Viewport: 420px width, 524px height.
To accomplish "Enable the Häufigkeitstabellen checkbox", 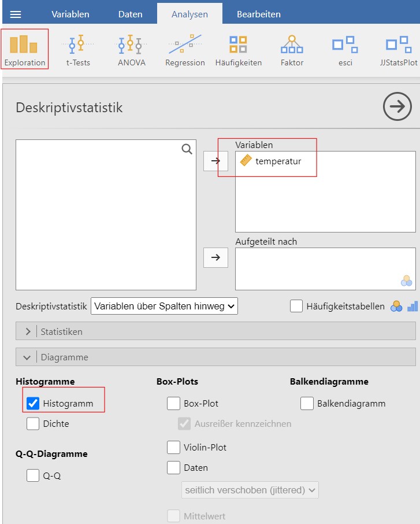I will [x=296, y=306].
